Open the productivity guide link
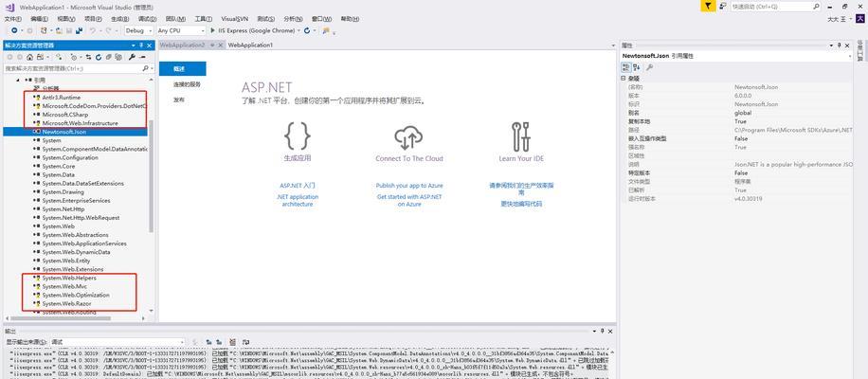 (521, 189)
